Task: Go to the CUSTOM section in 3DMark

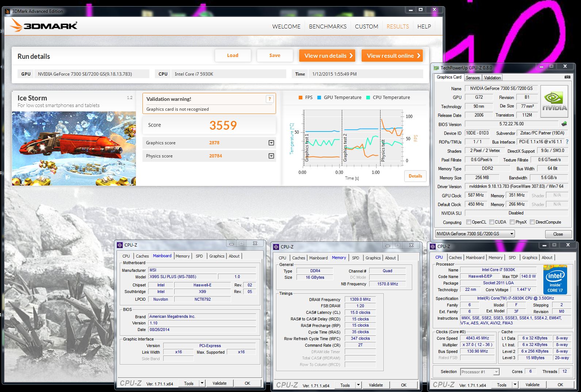Action: 367,27
